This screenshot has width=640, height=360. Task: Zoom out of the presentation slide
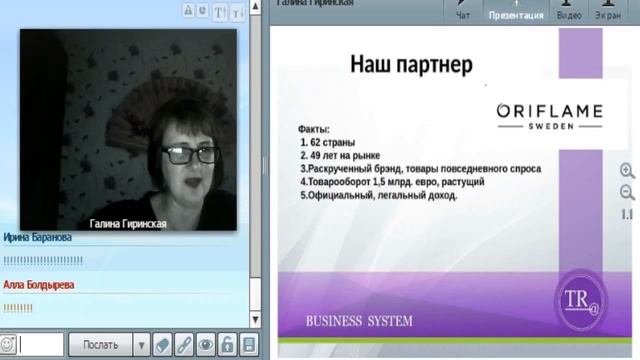click(627, 192)
